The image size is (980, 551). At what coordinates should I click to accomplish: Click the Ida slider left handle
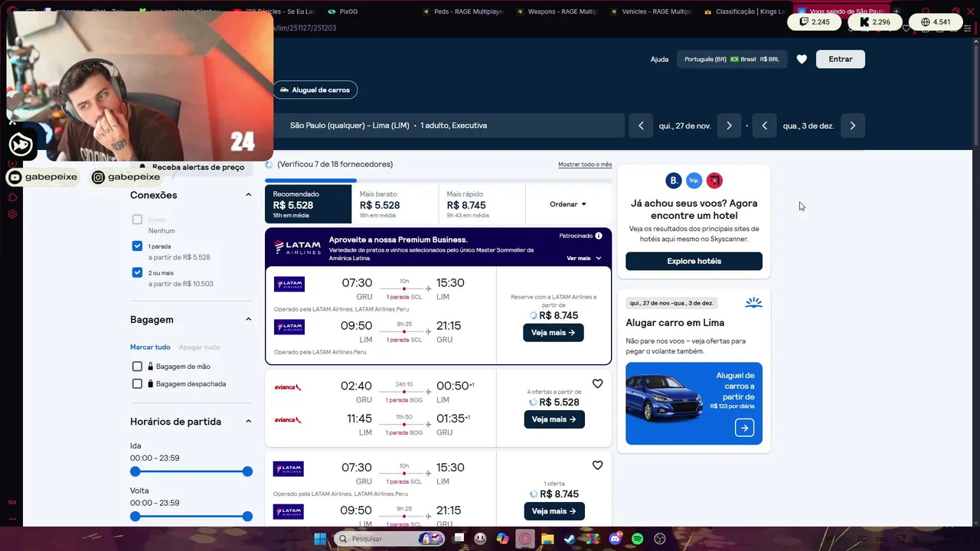[136, 471]
